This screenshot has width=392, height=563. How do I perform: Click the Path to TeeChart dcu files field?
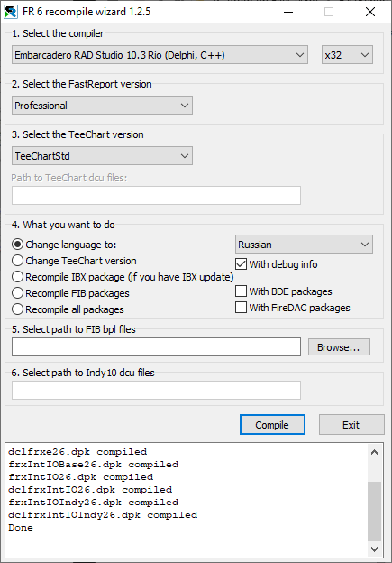[156, 195]
